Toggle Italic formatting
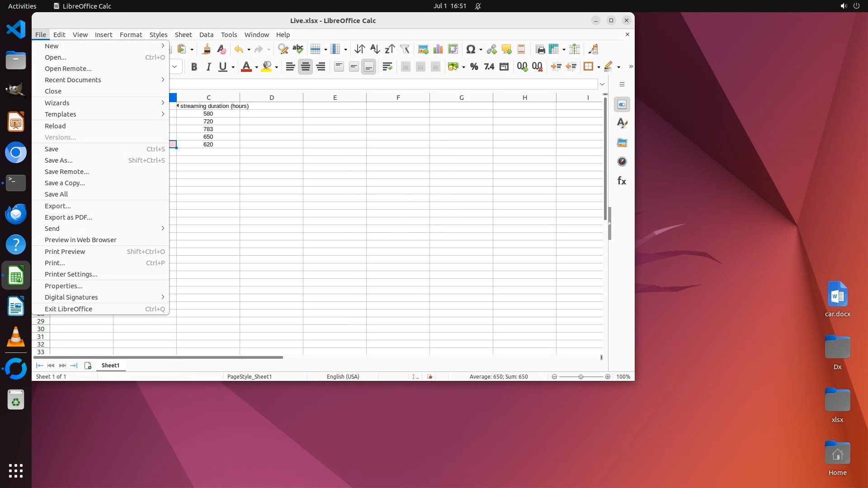 click(x=208, y=67)
